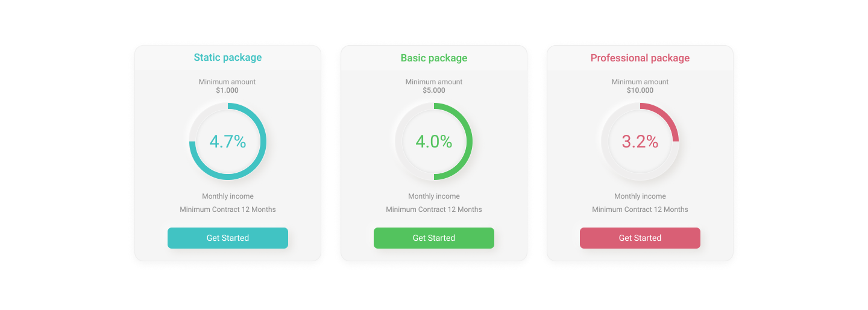
Task: Click the 3.2% percentage text
Action: 640,141
